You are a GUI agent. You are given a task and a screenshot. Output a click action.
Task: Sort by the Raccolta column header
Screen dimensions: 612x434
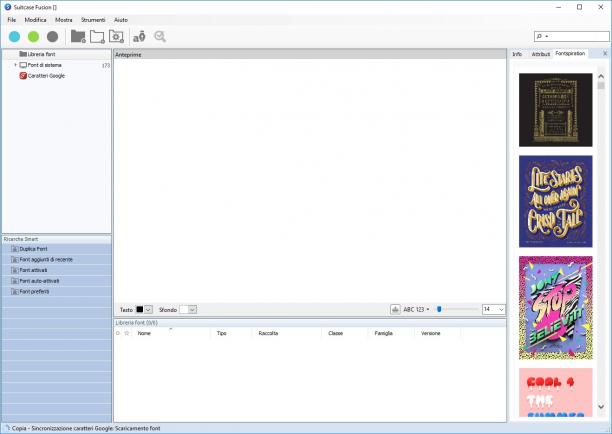coord(287,333)
